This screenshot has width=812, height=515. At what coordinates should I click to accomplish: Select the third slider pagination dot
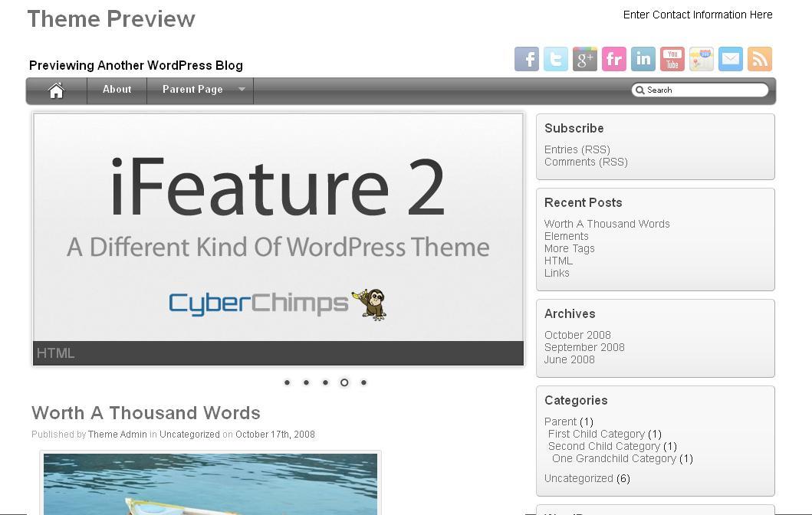pyautogui.click(x=325, y=382)
